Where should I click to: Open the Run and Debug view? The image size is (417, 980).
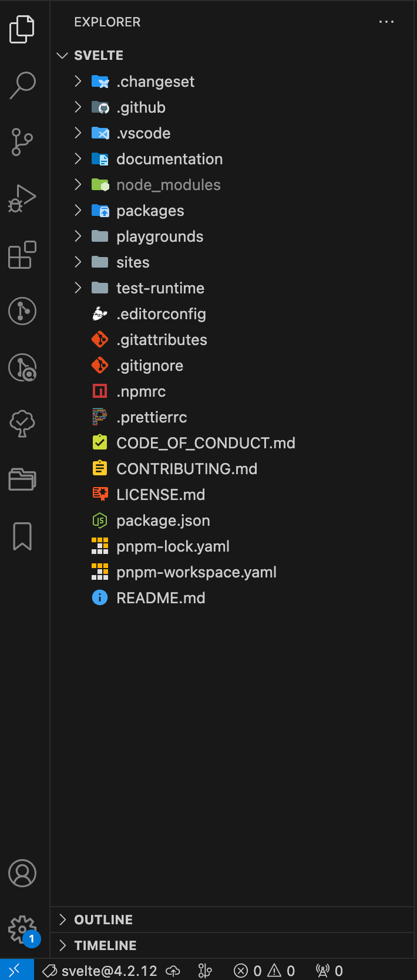(23, 198)
